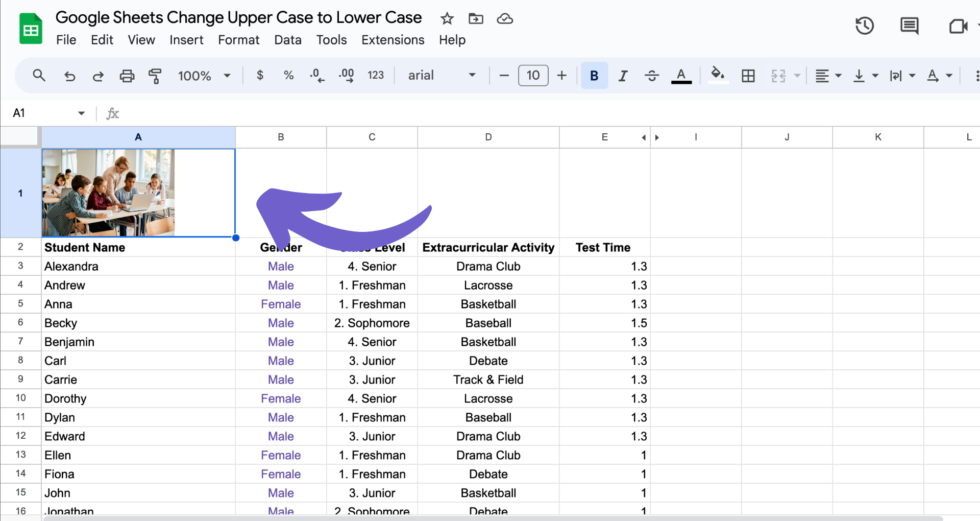Open version history
Viewport: 980px width, 521px height.
pyautogui.click(x=864, y=26)
